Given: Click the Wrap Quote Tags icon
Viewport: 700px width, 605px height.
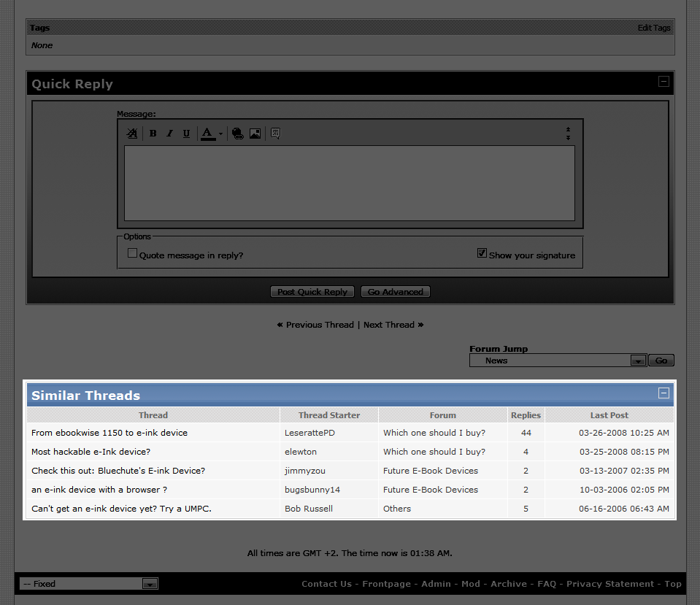Looking at the screenshot, I should click(x=275, y=134).
